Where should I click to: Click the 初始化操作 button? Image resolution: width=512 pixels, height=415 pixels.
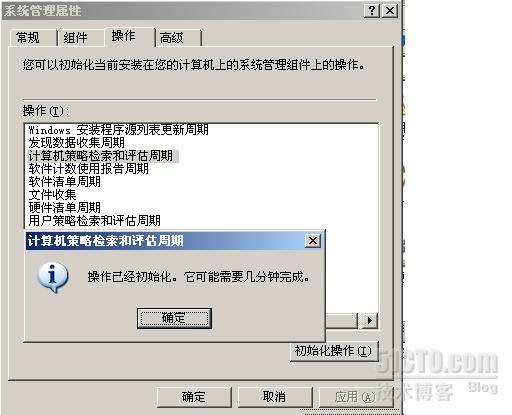coord(334,351)
